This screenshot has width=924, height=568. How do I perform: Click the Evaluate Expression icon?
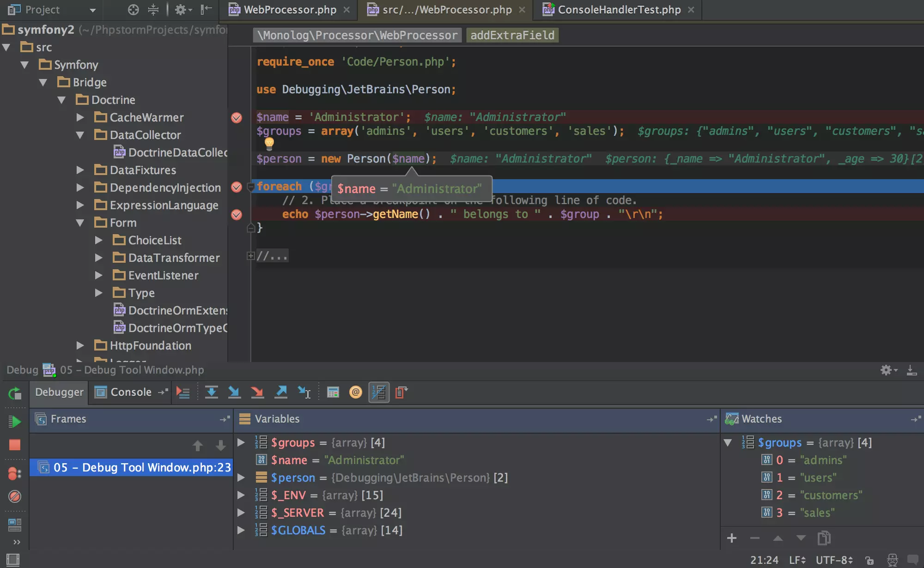coord(332,392)
